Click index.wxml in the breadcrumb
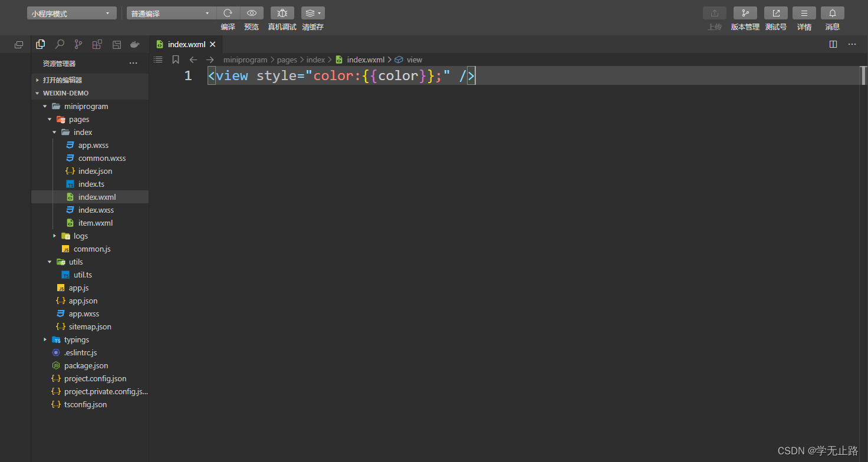Image resolution: width=868 pixels, height=462 pixels. pyautogui.click(x=366, y=60)
